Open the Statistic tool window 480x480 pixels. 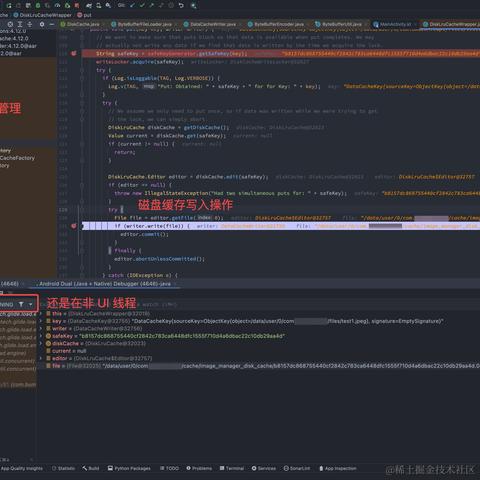pyautogui.click(x=63, y=468)
